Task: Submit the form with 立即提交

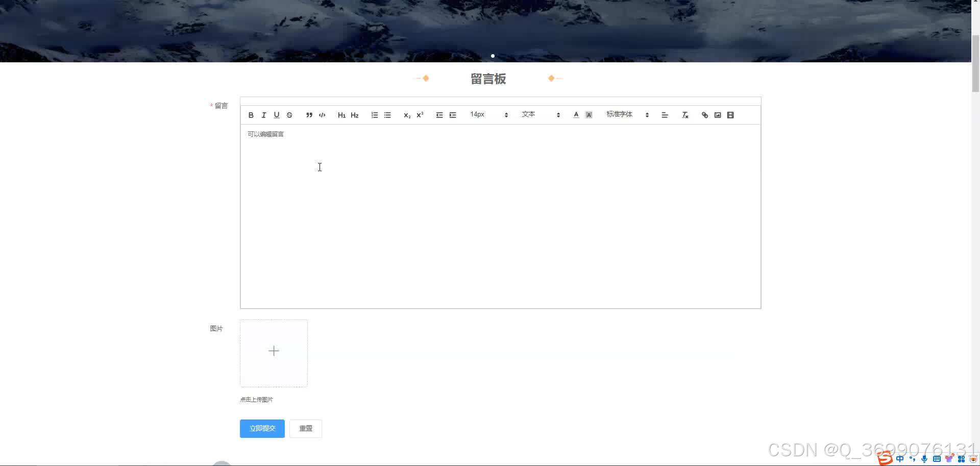Action: [262, 429]
